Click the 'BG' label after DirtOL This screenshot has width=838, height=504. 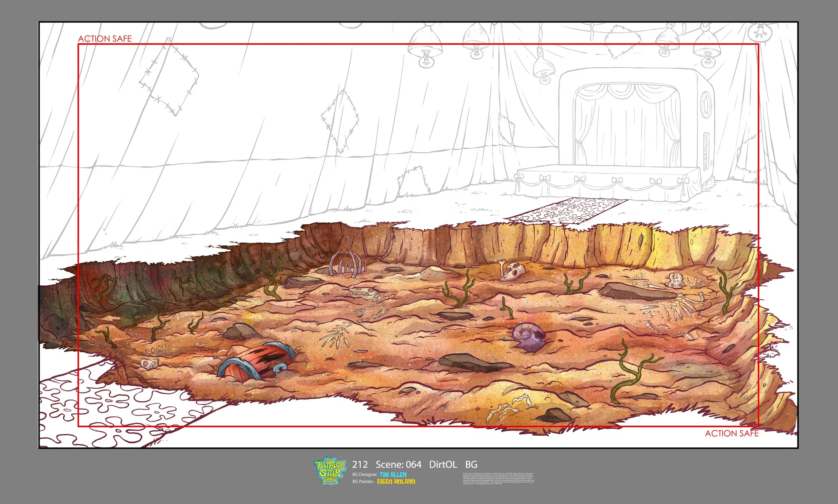[x=471, y=464]
